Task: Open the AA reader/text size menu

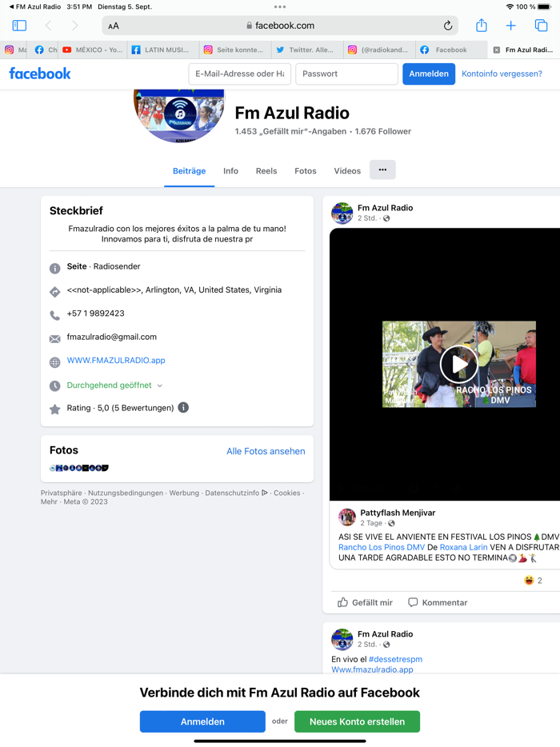Action: (114, 26)
